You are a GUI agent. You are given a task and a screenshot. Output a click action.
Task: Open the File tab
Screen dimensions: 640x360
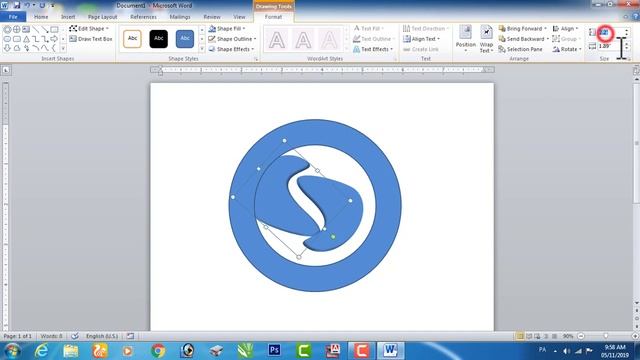[x=13, y=17]
